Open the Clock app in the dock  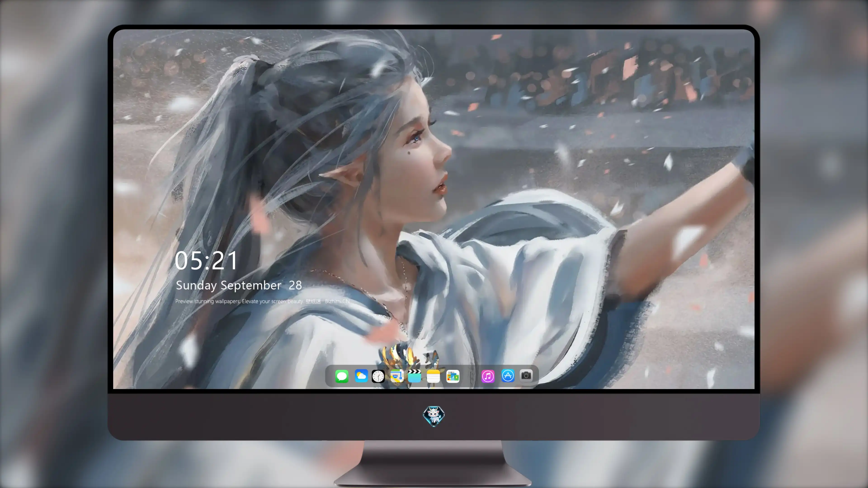point(378,376)
